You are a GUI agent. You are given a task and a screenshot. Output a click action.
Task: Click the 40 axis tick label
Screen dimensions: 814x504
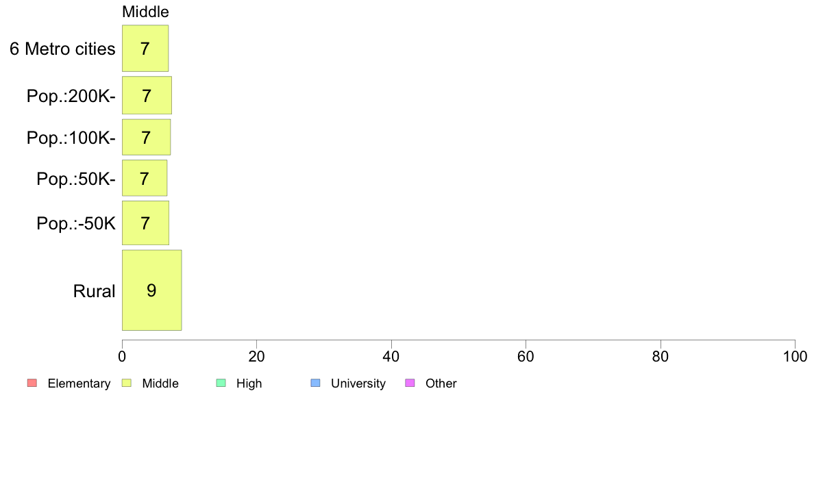coord(391,357)
